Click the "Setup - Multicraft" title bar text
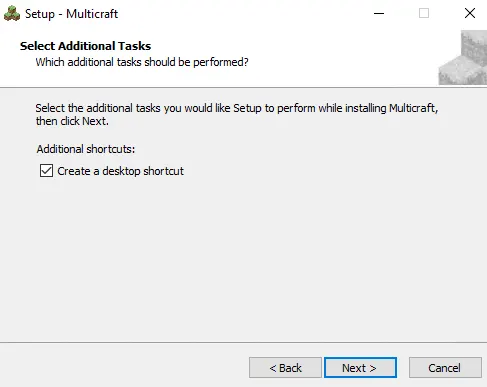487x387 pixels. point(71,14)
